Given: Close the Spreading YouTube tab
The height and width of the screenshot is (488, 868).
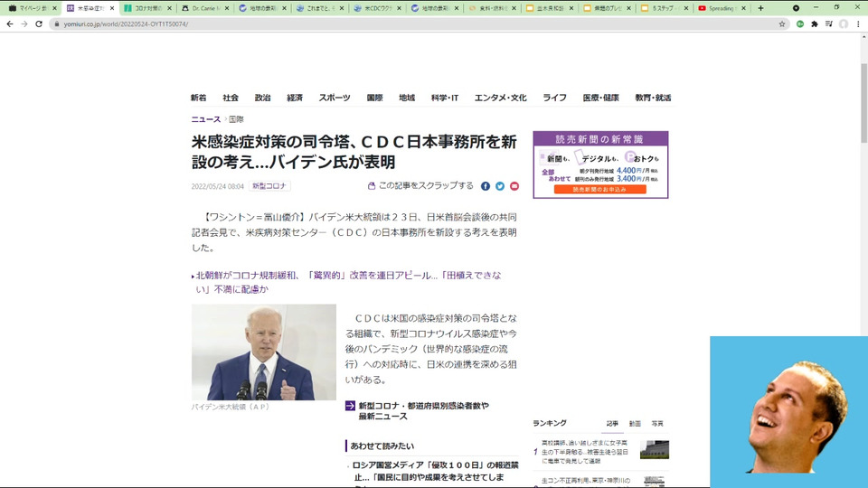Looking at the screenshot, I should [x=743, y=8].
